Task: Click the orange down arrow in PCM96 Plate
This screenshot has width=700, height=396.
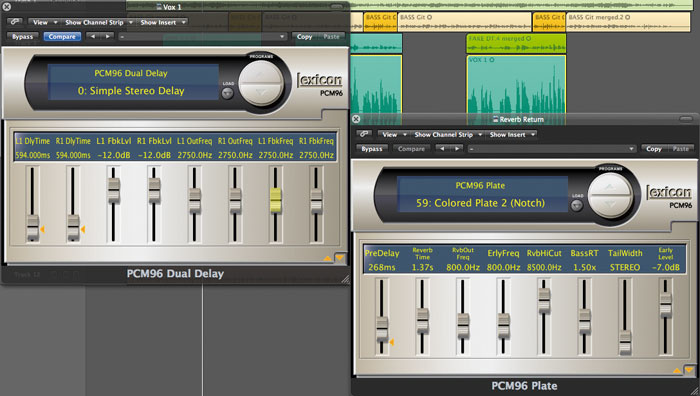Action: pyautogui.click(x=689, y=370)
